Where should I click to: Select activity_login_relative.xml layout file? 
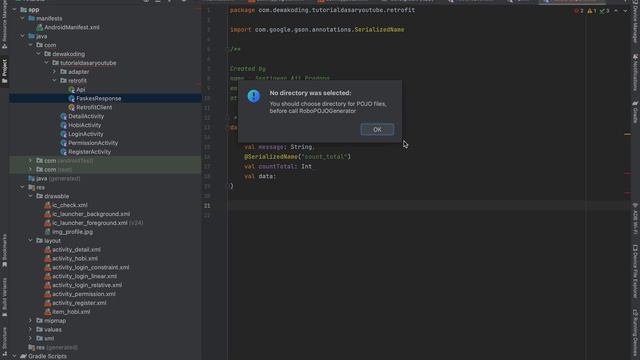point(87,285)
